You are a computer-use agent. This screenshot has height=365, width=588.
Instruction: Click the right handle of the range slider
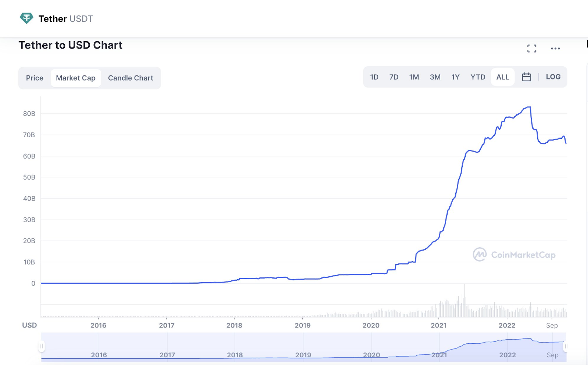[566, 346]
